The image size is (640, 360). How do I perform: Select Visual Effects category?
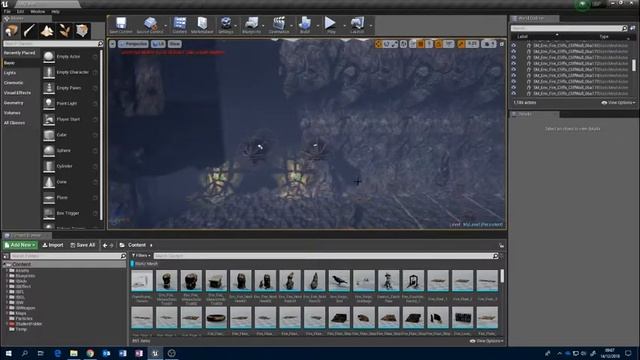(17, 93)
